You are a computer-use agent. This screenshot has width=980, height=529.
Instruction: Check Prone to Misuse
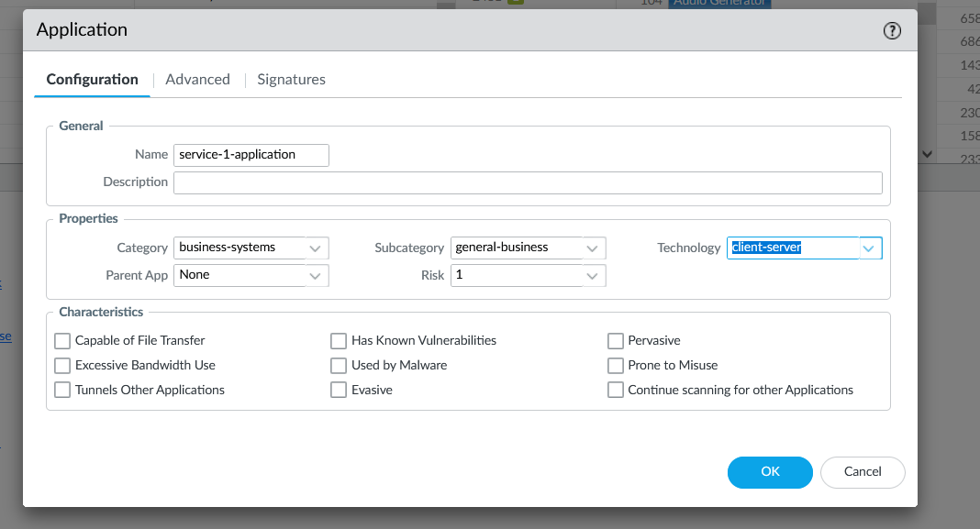click(616, 365)
